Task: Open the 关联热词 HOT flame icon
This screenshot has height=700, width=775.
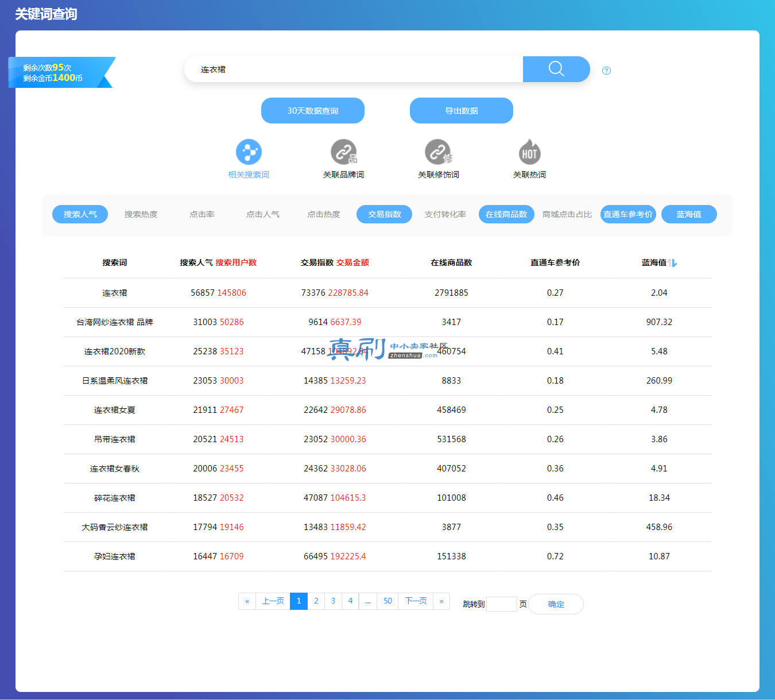Action: (529, 152)
